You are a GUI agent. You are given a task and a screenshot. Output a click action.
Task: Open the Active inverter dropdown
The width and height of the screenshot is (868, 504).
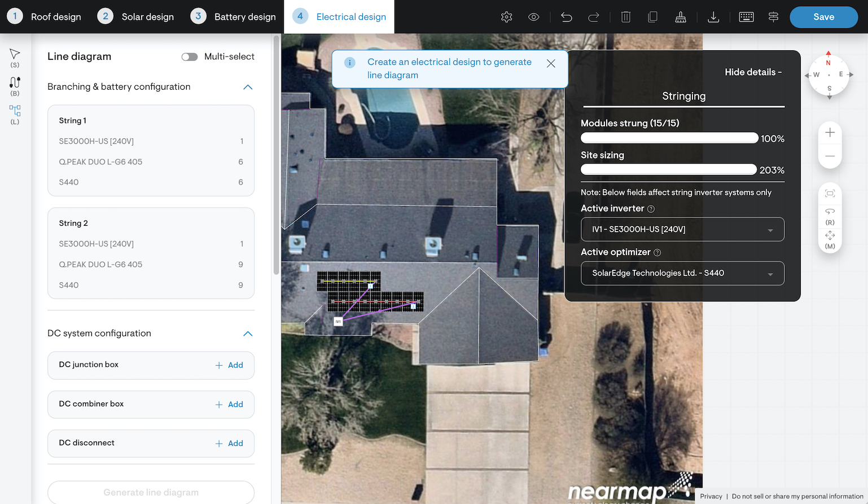[682, 230]
